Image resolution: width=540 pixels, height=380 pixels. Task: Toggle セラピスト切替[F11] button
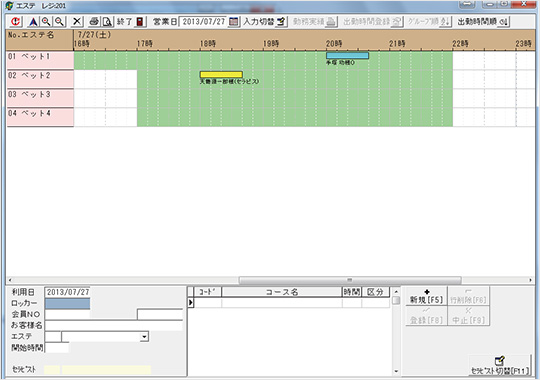499,366
